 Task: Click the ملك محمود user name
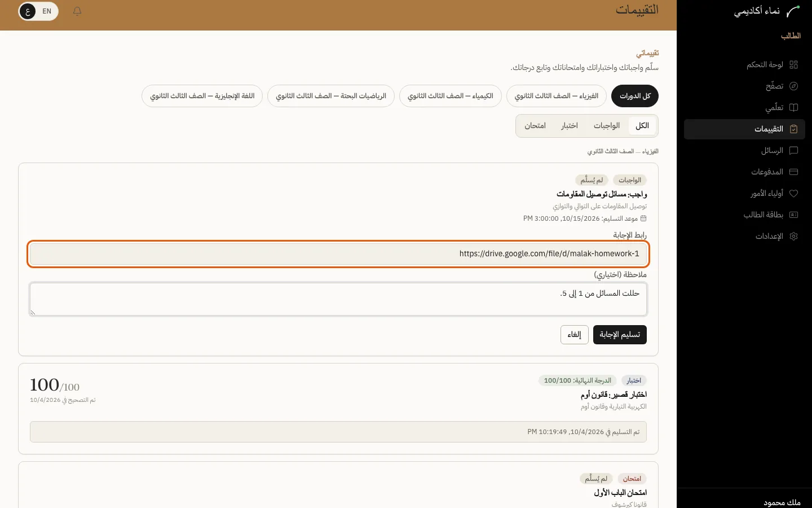click(x=782, y=502)
